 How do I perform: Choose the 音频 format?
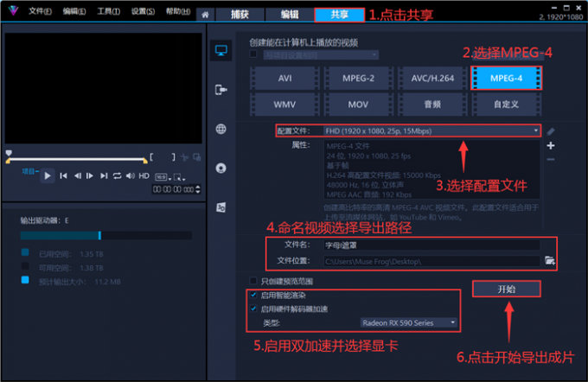tap(432, 105)
